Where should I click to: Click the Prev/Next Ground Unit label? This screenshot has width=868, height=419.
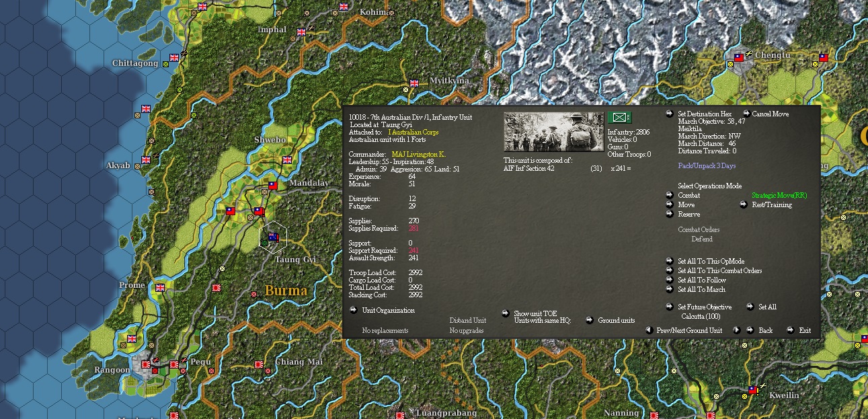pyautogui.click(x=690, y=330)
